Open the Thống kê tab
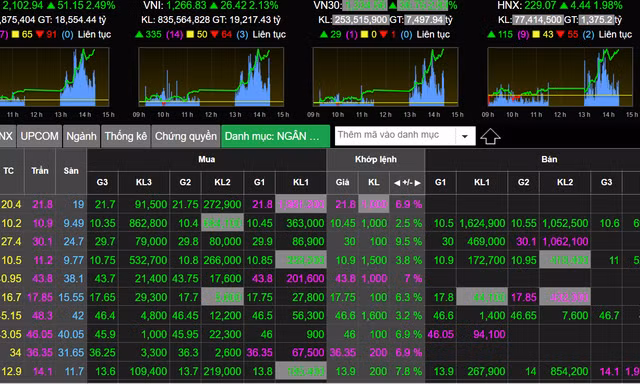This screenshot has width=640, height=384. tap(126, 136)
